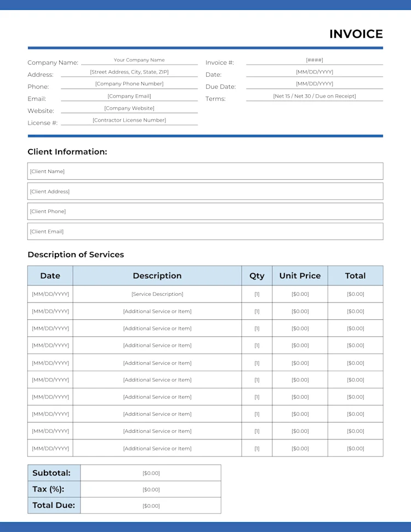Select the Date field beside Date label

[314, 72]
